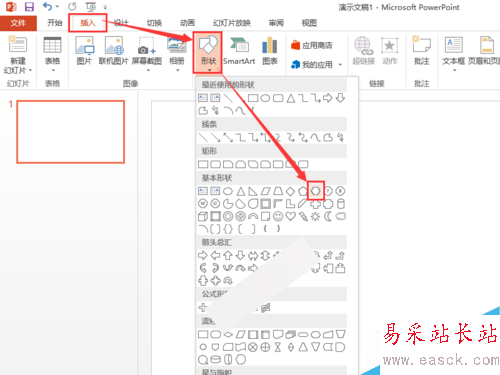Open the 表格 table dropdown
500x375 pixels.
[52, 55]
